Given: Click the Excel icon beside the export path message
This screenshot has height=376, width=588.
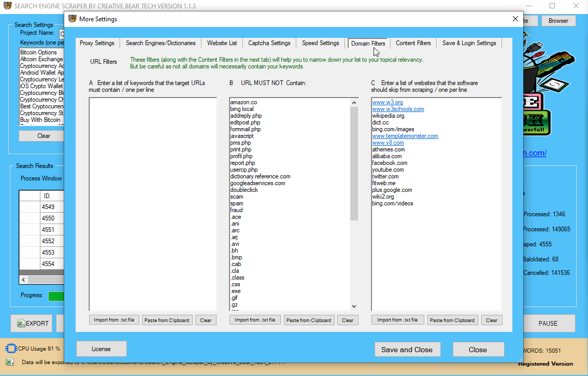Looking at the screenshot, I should pos(9,363).
